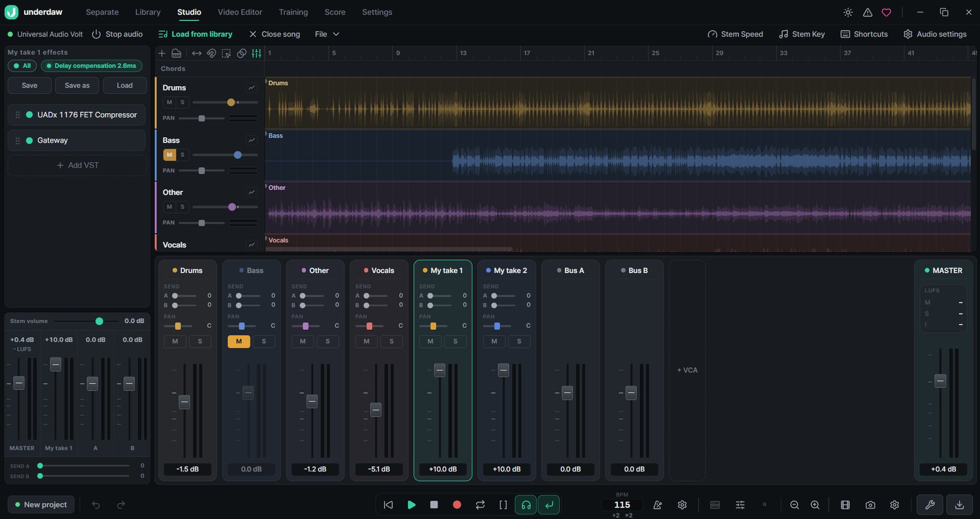Solo the Other track in track list
The height and width of the screenshot is (519, 980).
(x=182, y=207)
